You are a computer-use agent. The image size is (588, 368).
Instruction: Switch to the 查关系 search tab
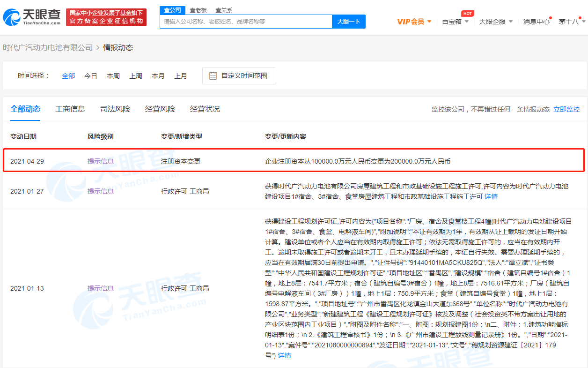pos(224,10)
